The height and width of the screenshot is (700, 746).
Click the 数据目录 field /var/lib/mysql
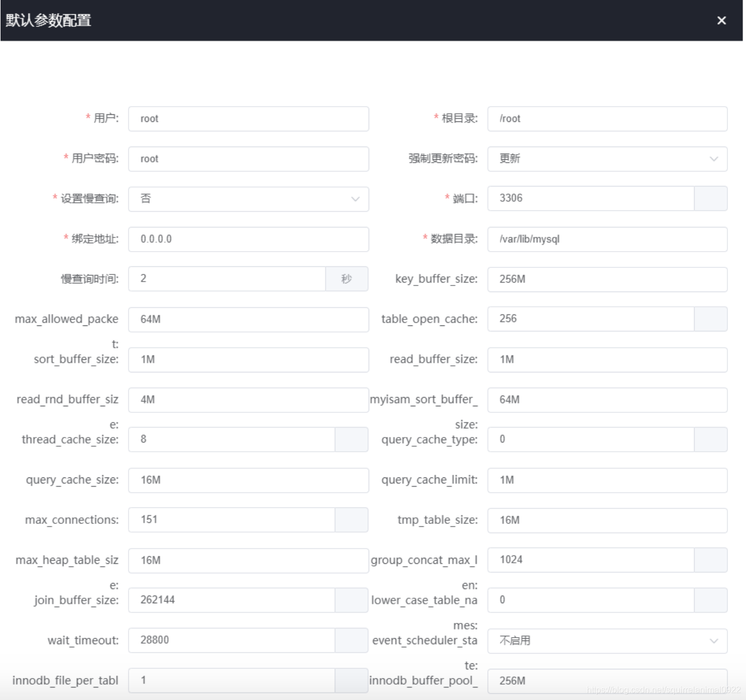click(607, 239)
